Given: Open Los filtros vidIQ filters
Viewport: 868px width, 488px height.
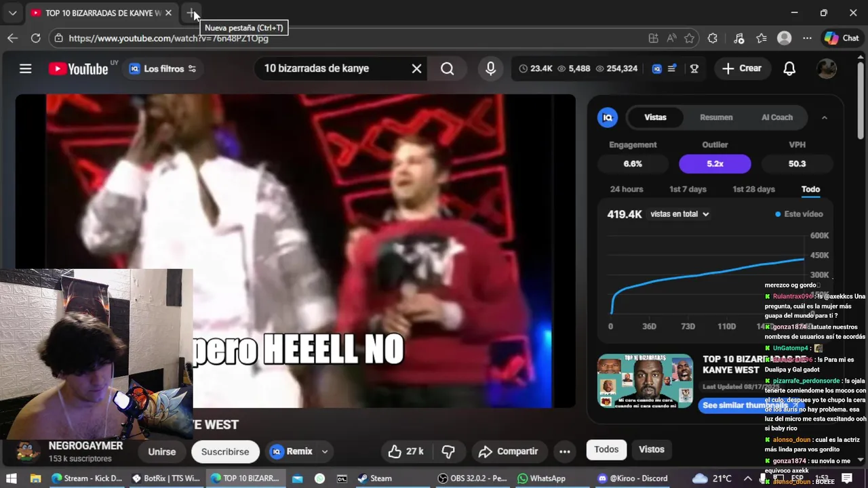Looking at the screenshot, I should (x=163, y=68).
